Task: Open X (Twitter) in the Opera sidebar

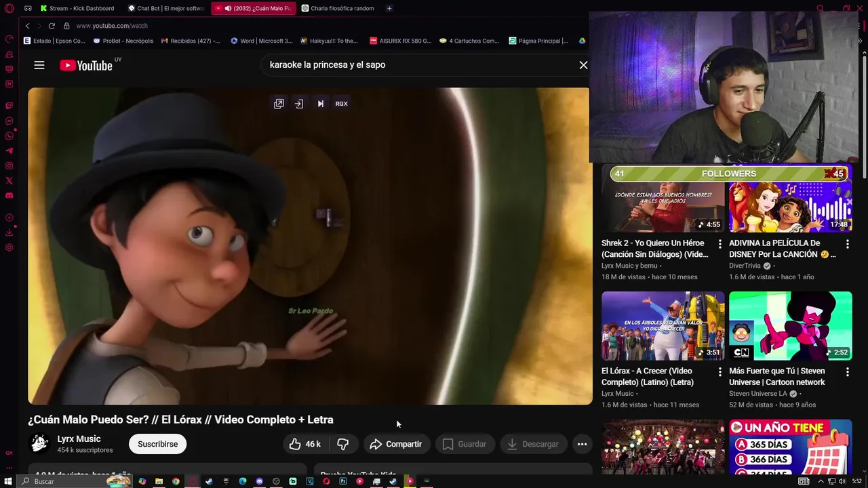Action: [9, 180]
